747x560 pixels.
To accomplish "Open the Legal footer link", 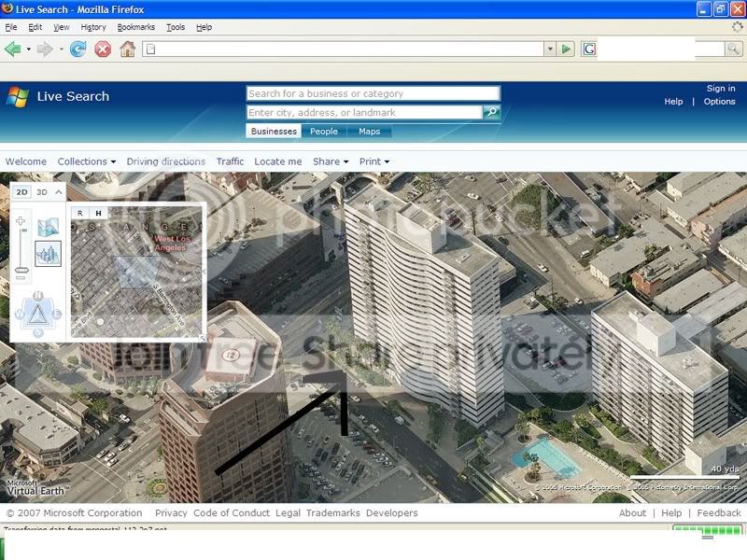I will pyautogui.click(x=289, y=512).
